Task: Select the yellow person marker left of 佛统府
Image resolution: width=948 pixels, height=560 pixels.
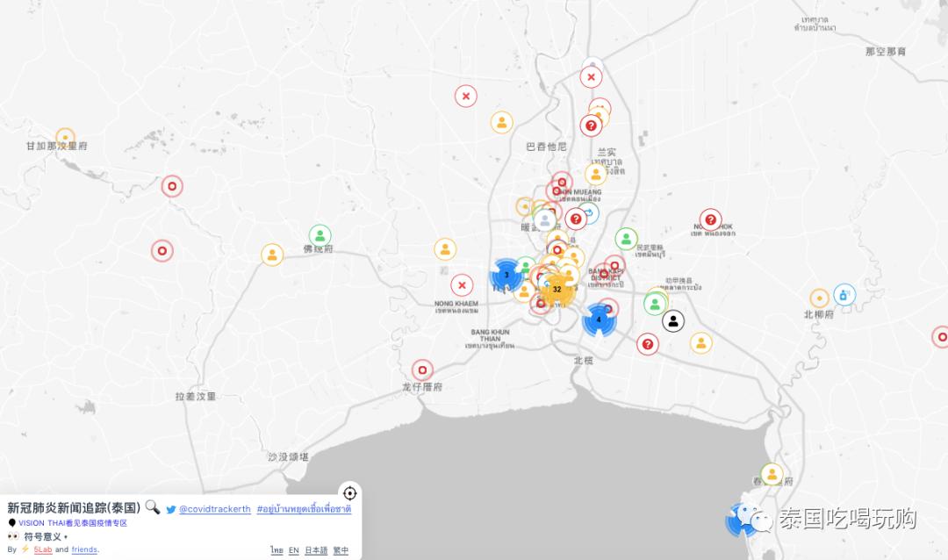Action: (x=272, y=255)
